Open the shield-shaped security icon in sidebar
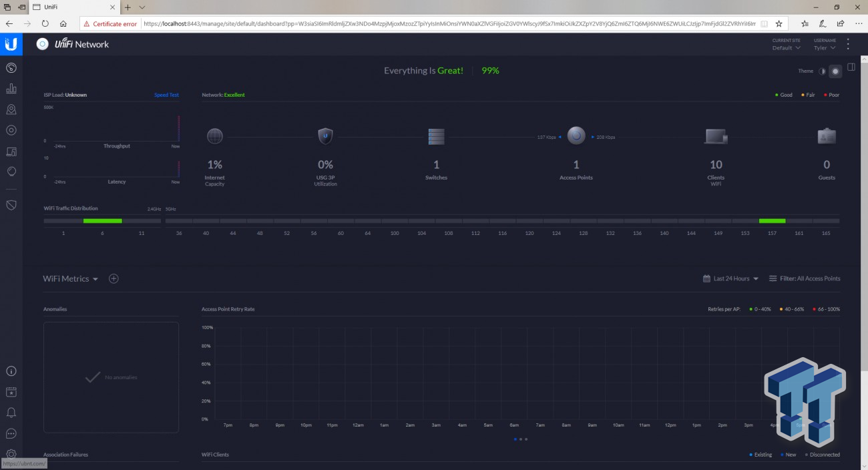This screenshot has width=868, height=470. [x=11, y=205]
